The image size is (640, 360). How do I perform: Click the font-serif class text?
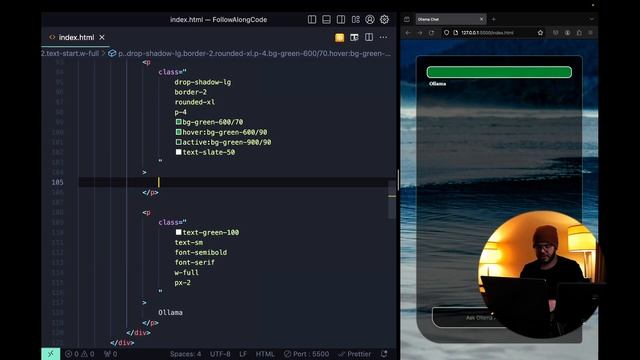click(195, 262)
